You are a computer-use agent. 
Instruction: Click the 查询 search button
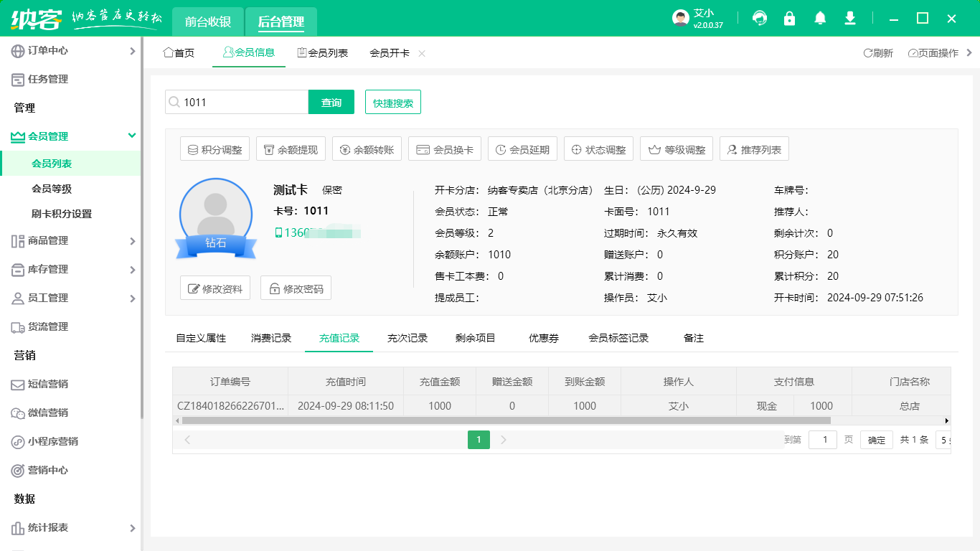(331, 102)
